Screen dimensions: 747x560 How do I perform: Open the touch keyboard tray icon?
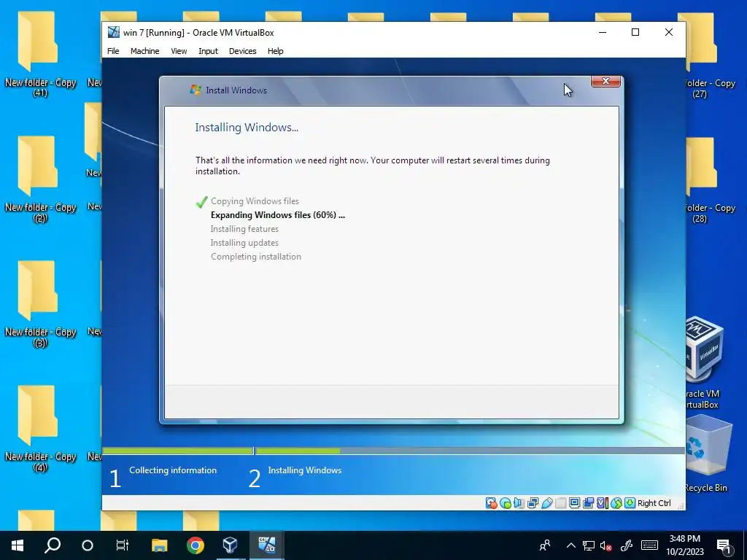(x=649, y=545)
